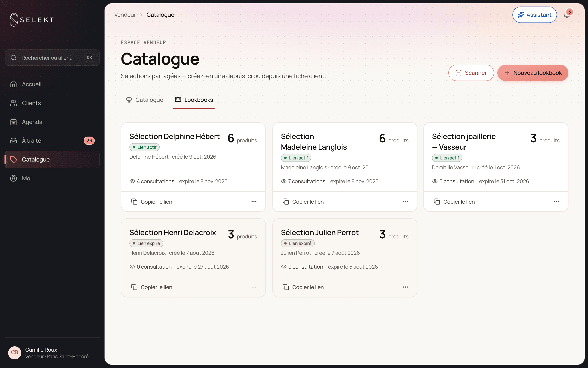Open Catalogue in the sidebar
588x368 pixels.
[x=52, y=159]
